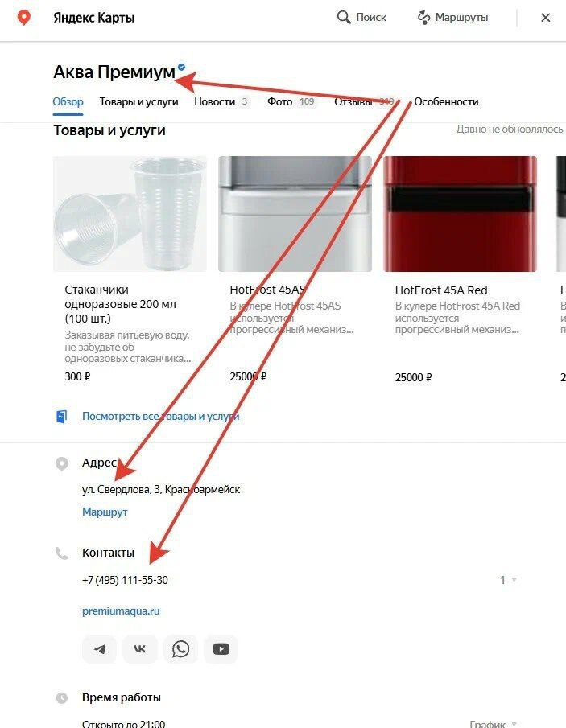Switch to the Товары и услуги tab
566x728 pixels.
[x=139, y=101]
